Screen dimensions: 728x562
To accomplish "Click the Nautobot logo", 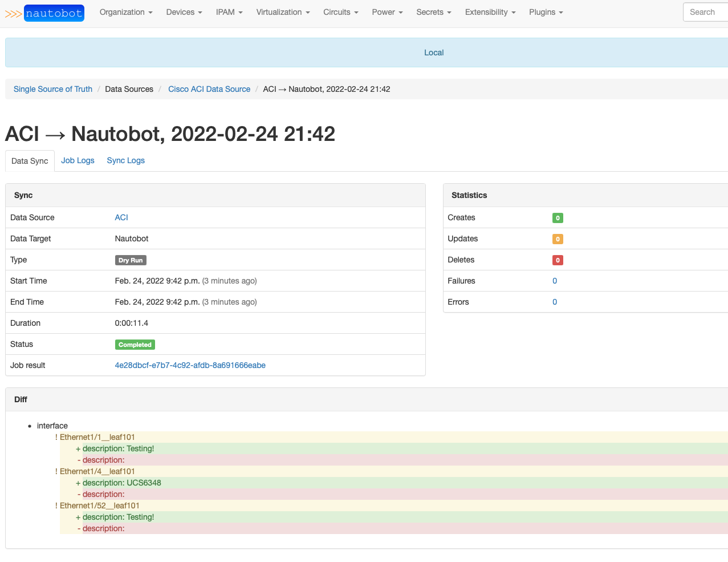I will pyautogui.click(x=44, y=13).
